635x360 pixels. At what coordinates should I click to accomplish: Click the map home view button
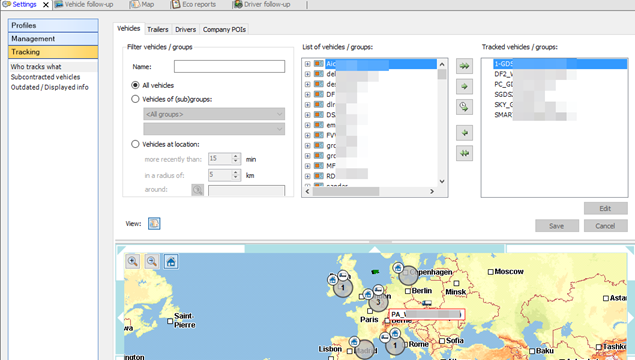point(171,262)
